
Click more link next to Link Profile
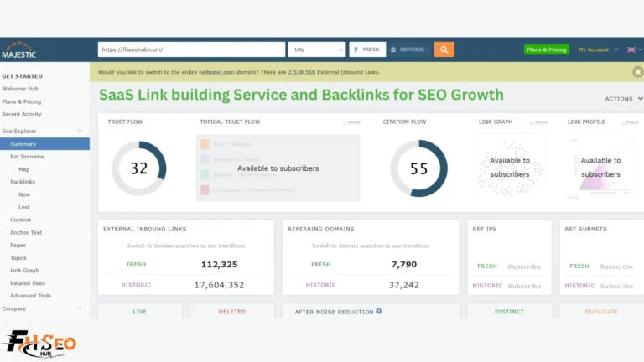click(630, 122)
